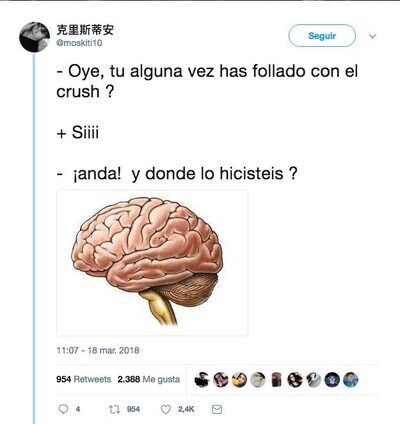This screenshot has width=400, height=424.
Task: Open the tweet timestamp 11:07 - 18 mar. 2018
Action: pyautogui.click(x=98, y=350)
